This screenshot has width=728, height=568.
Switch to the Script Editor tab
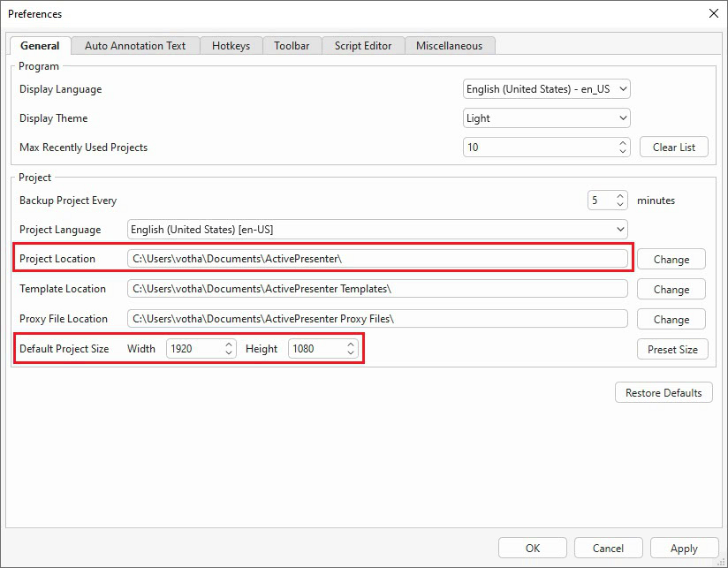362,45
